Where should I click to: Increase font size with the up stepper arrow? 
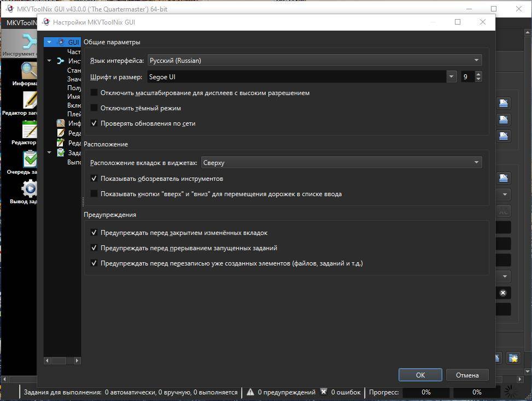(478, 74)
